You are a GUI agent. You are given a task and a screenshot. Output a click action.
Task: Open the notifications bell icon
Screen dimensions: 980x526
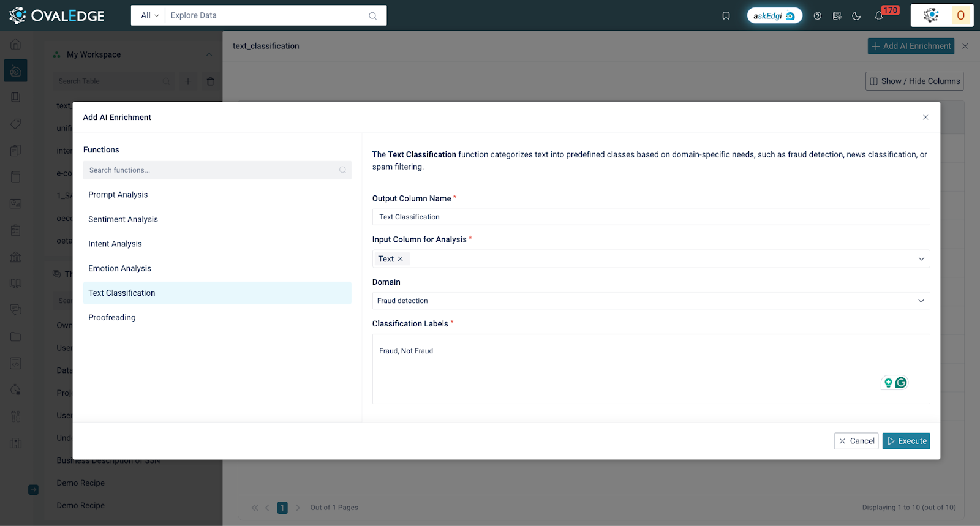click(879, 16)
